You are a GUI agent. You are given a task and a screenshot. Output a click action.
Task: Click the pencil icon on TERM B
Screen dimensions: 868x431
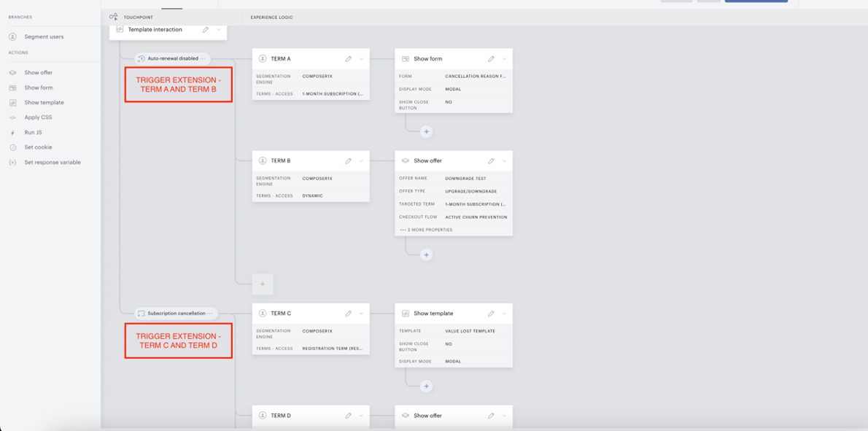[x=349, y=161]
